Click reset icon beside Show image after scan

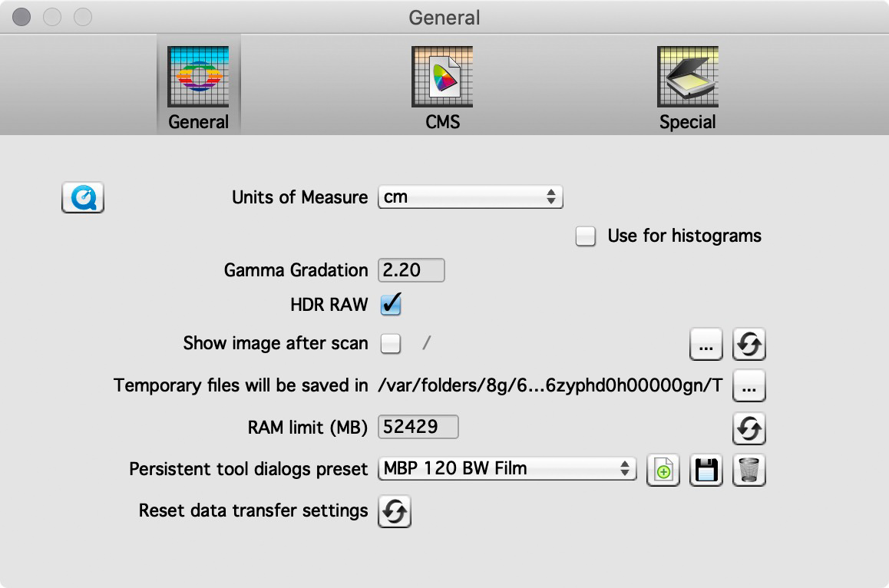(x=749, y=345)
